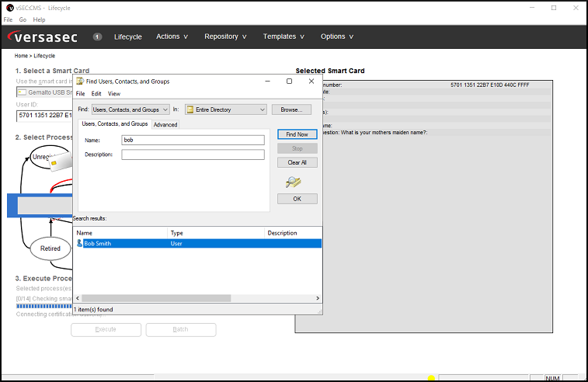Click the Entire Directory folder icon
Screen dimensions: 588x382
click(x=190, y=109)
